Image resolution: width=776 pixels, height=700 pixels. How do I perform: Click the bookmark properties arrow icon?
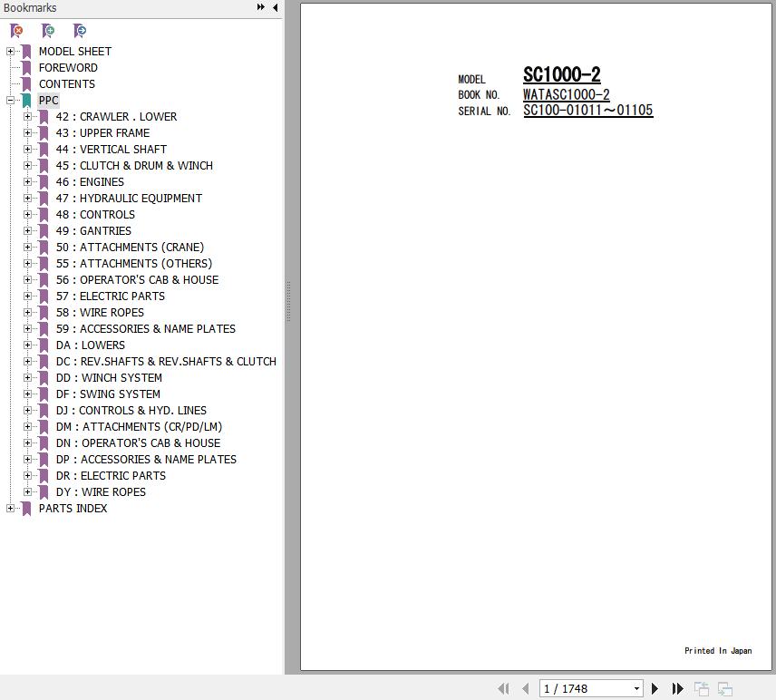pyautogui.click(x=80, y=31)
